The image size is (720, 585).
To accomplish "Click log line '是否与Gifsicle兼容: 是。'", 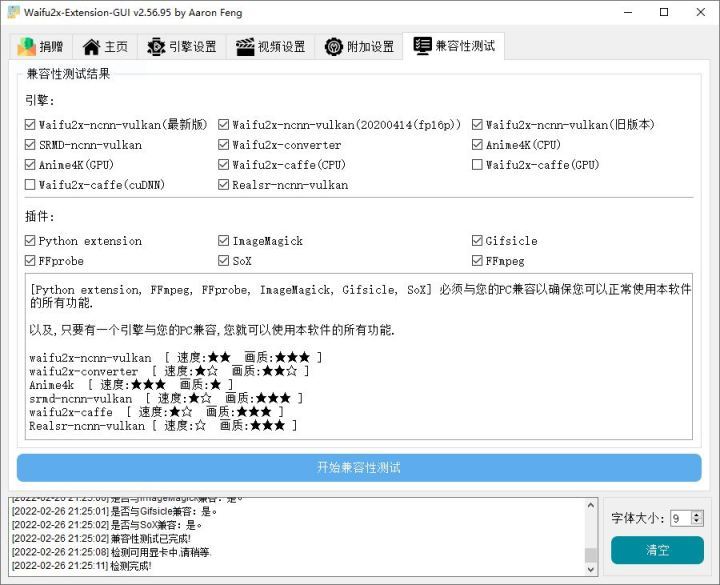I will pos(114,511).
